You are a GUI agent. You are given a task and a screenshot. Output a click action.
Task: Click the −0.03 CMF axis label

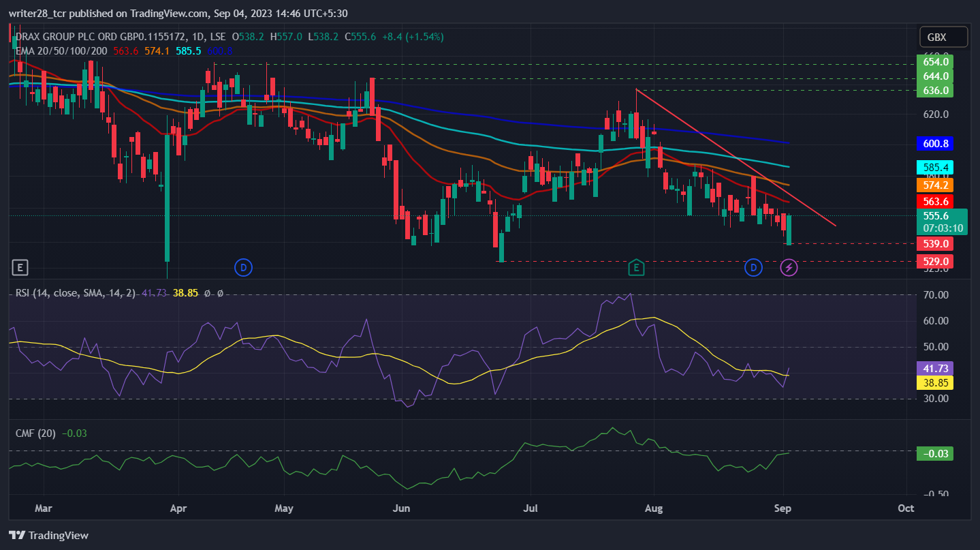936,453
